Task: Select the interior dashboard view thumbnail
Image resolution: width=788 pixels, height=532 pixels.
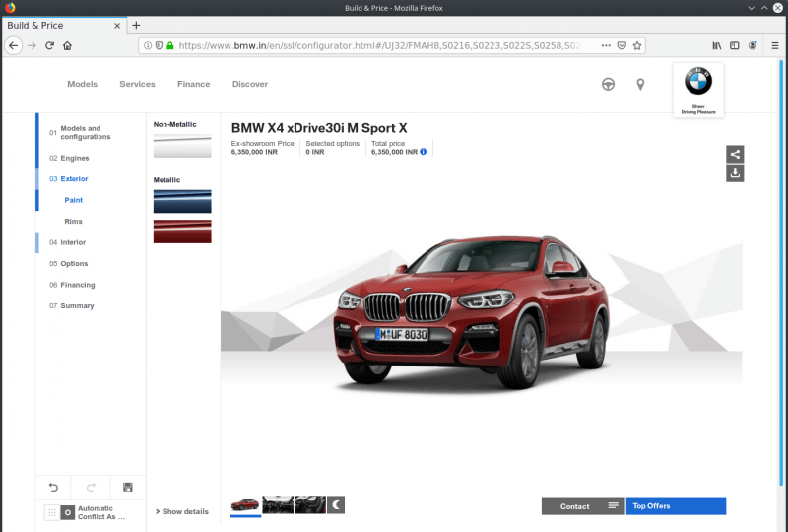Action: click(x=278, y=504)
